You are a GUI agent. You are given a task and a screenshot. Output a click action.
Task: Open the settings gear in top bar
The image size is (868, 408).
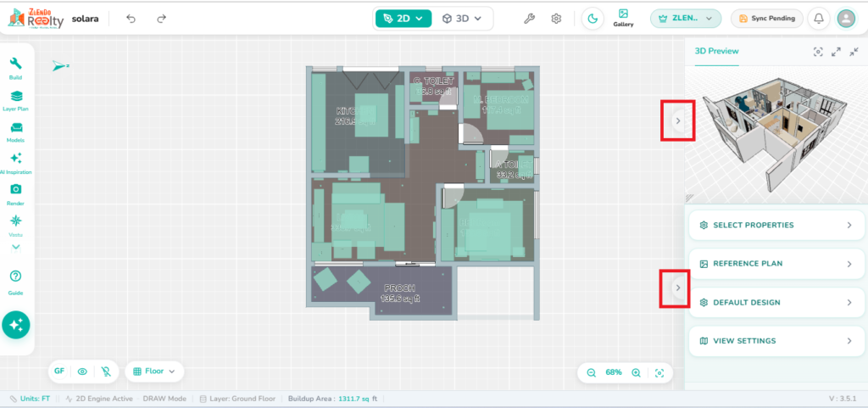556,19
